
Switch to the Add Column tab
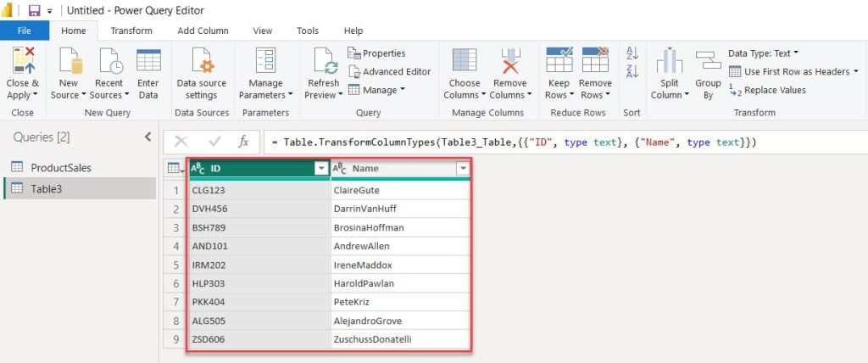203,31
